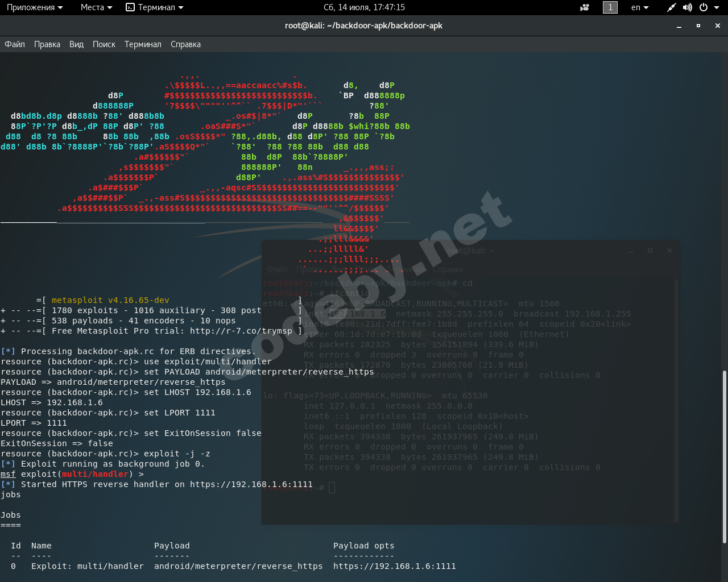This screenshot has width=728, height=582.
Task: Click the 'Name' column header
Action: click(42, 546)
